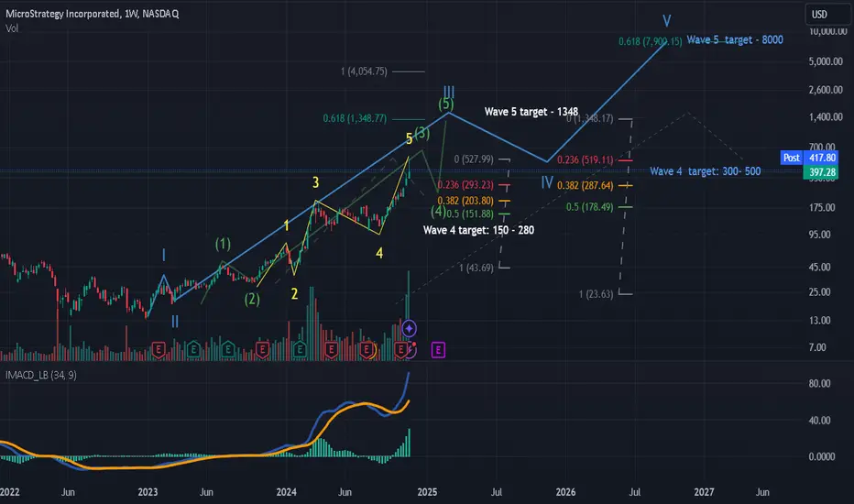Click the 0.5 (151.88) retracement level

tap(470, 214)
